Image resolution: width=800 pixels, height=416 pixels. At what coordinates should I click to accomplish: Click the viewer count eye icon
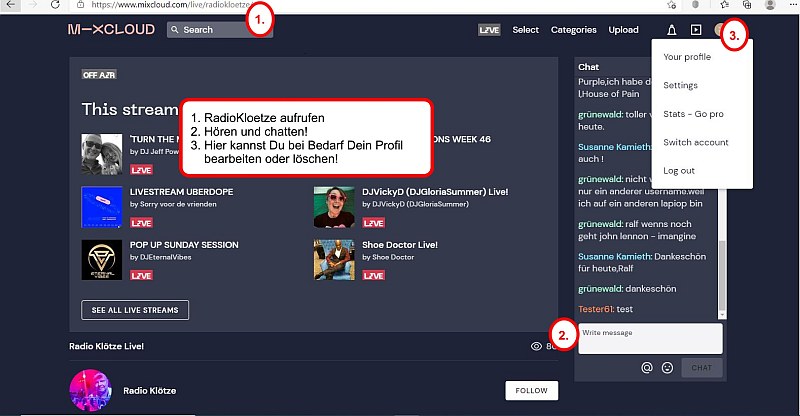pos(536,346)
